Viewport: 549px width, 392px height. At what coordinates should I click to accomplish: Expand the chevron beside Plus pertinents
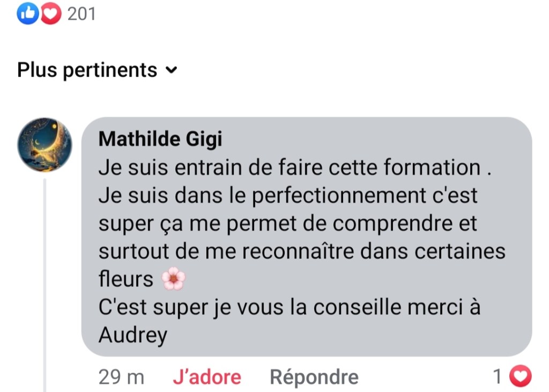pyautogui.click(x=171, y=70)
